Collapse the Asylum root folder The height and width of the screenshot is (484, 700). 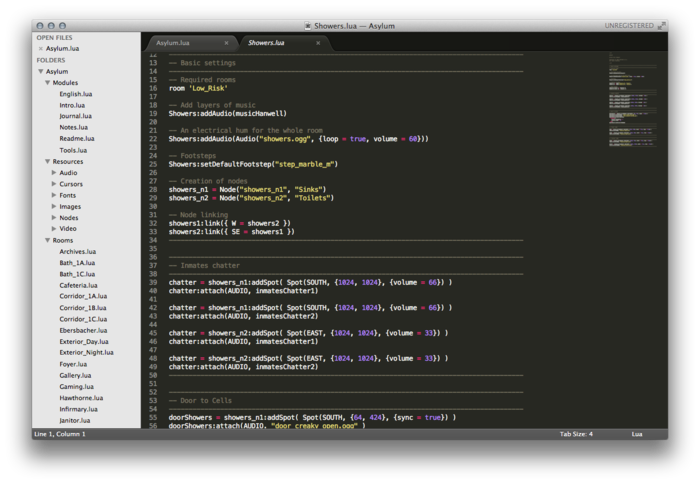41,71
